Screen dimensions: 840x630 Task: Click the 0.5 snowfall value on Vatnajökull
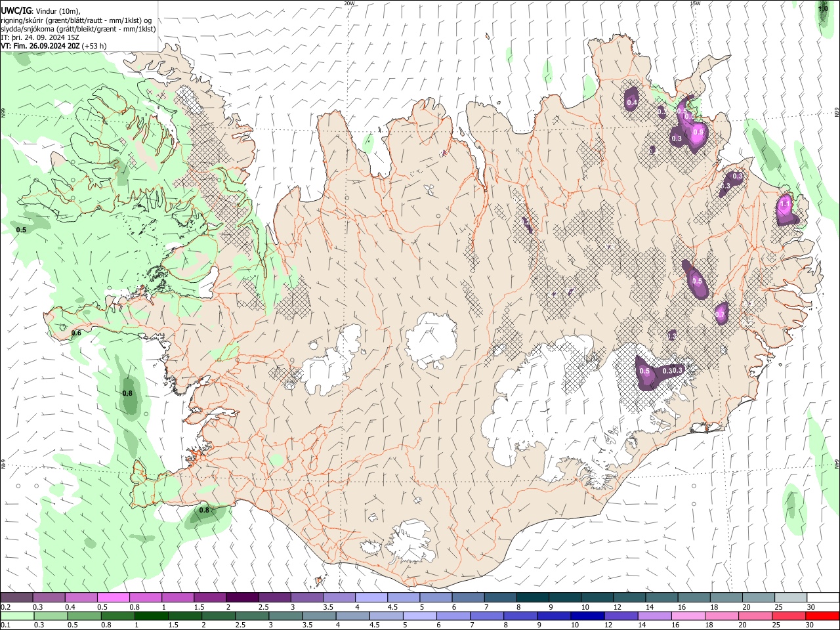(x=644, y=371)
